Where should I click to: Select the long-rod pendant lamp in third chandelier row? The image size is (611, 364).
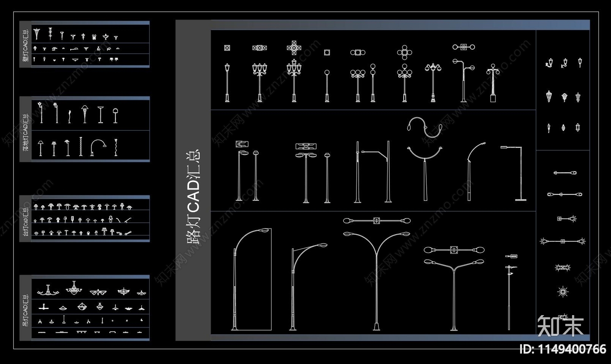(x=64, y=320)
